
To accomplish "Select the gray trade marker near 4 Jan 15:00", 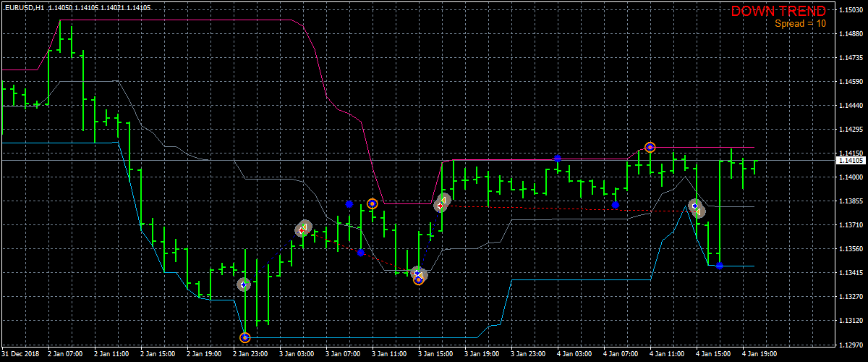I will click(696, 208).
